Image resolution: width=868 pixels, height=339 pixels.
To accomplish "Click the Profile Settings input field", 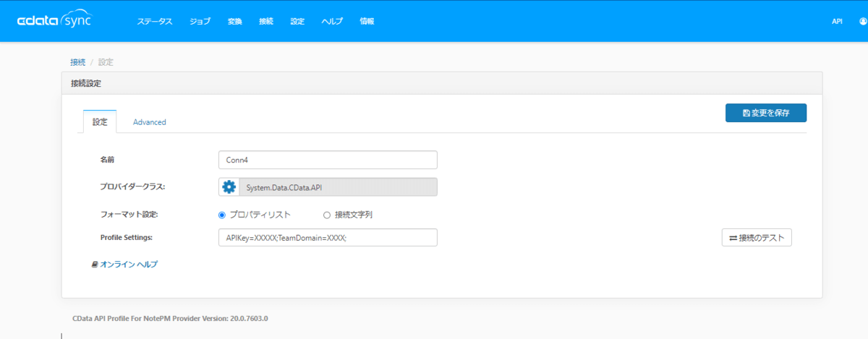I will point(328,238).
